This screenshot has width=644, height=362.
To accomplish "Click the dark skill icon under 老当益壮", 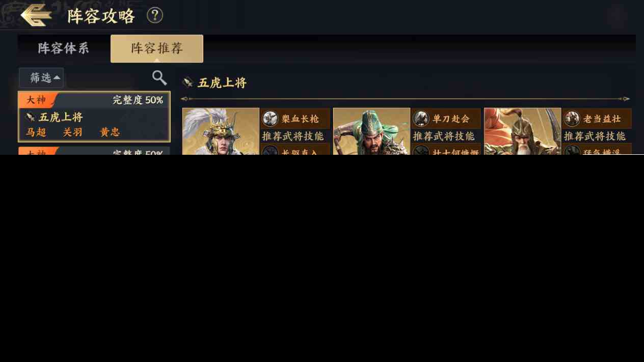I will click(x=572, y=150).
